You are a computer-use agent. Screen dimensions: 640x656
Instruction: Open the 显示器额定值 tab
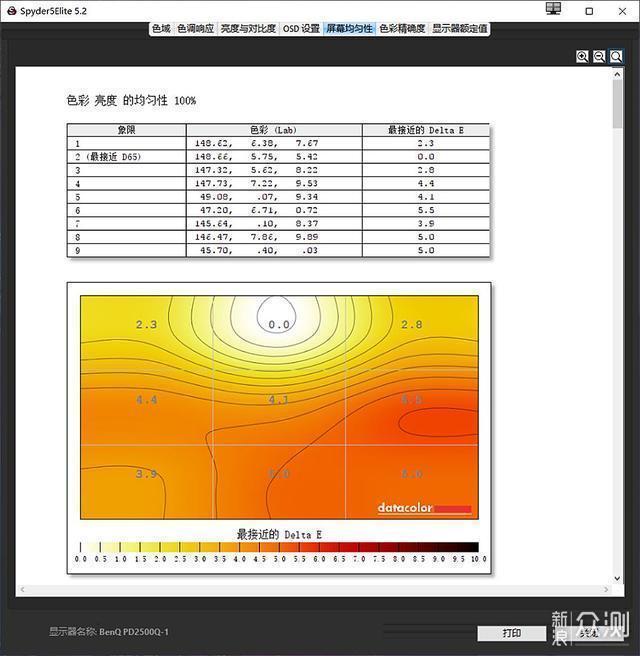460,28
